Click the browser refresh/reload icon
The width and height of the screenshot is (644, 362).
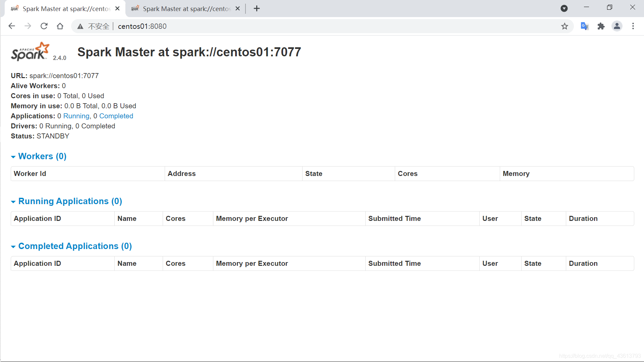click(x=44, y=25)
